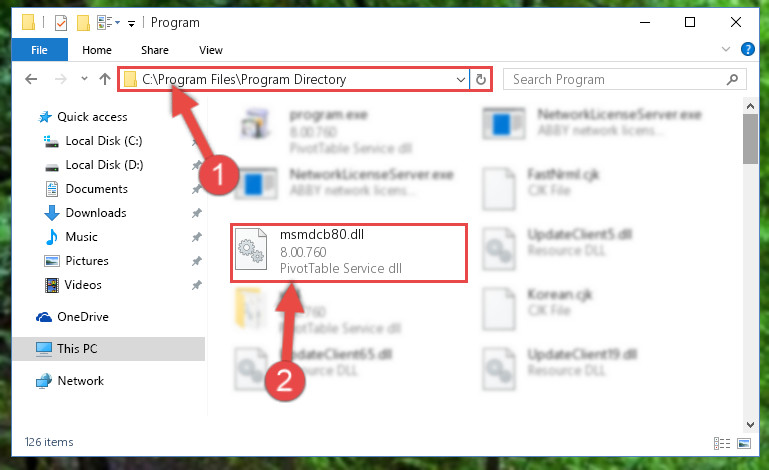Click the New Folder icon in quick access toolbar
This screenshot has width=769, height=470.
[83, 23]
